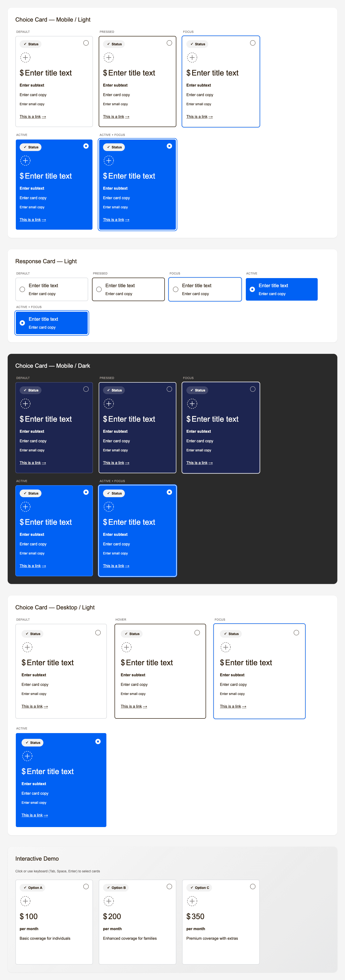Choose the Option B radio button
Screen dimensions: 345x980
pos(169,887)
